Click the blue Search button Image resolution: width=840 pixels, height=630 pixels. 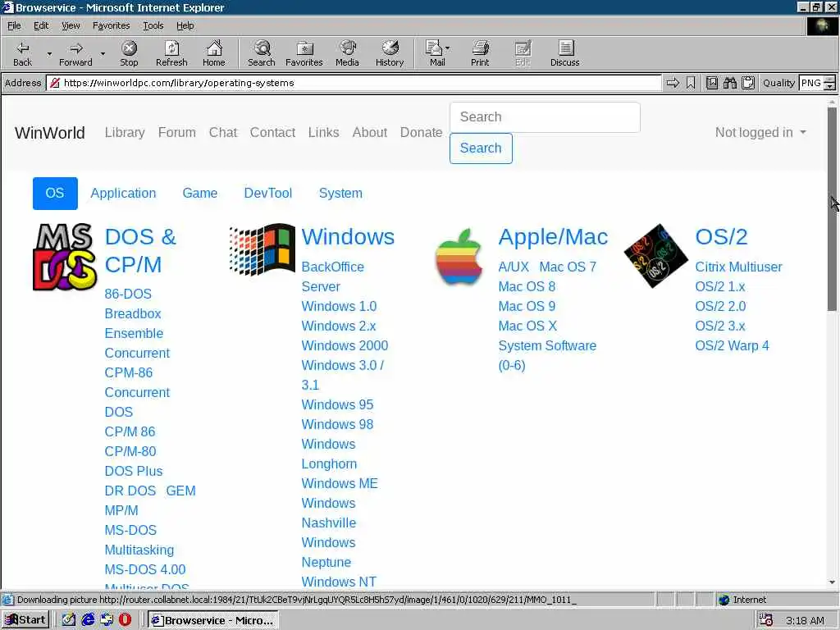pyautogui.click(x=481, y=148)
